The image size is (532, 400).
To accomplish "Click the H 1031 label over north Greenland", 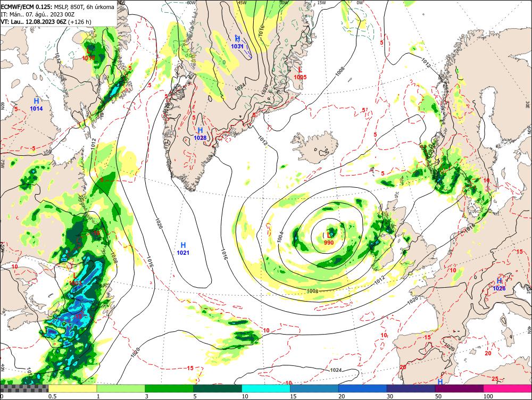I will [x=237, y=43].
